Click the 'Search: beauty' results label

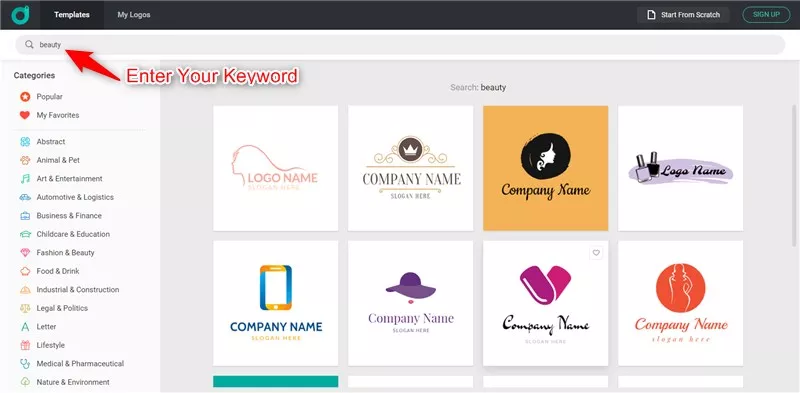[478, 87]
